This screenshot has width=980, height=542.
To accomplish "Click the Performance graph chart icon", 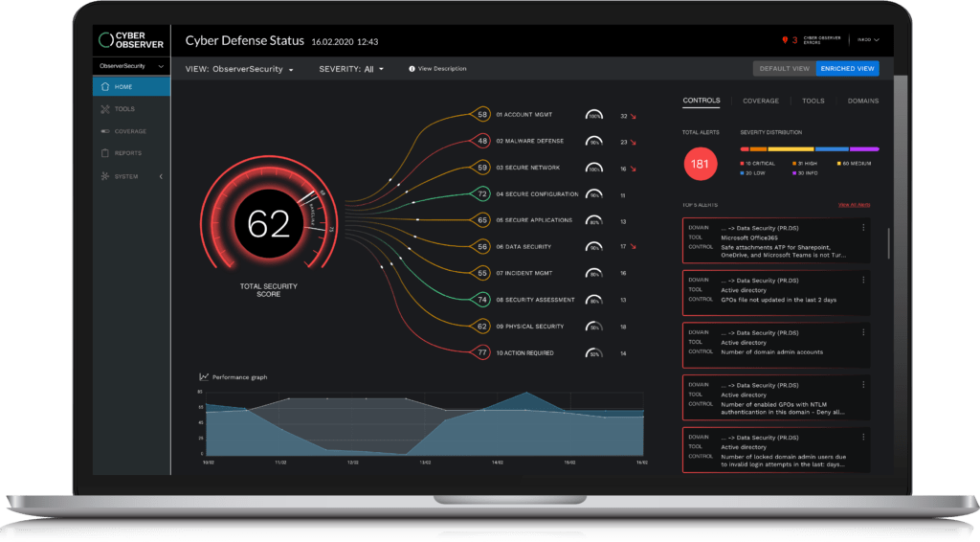I will 204,377.
